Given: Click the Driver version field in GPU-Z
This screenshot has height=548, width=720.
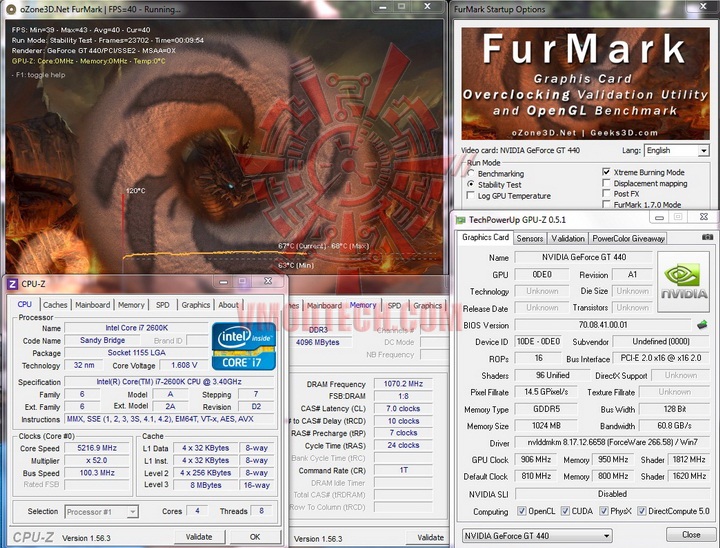Looking at the screenshot, I should tap(612, 442).
